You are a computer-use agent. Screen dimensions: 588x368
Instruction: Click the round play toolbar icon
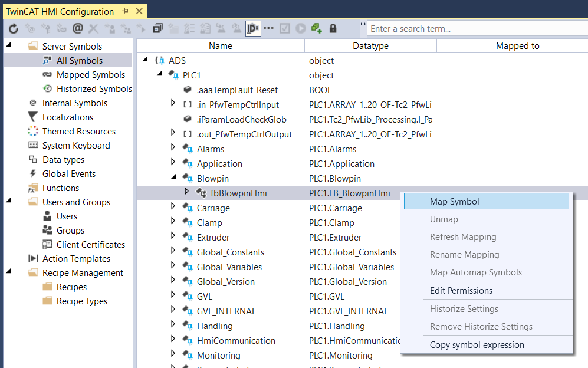pos(301,28)
